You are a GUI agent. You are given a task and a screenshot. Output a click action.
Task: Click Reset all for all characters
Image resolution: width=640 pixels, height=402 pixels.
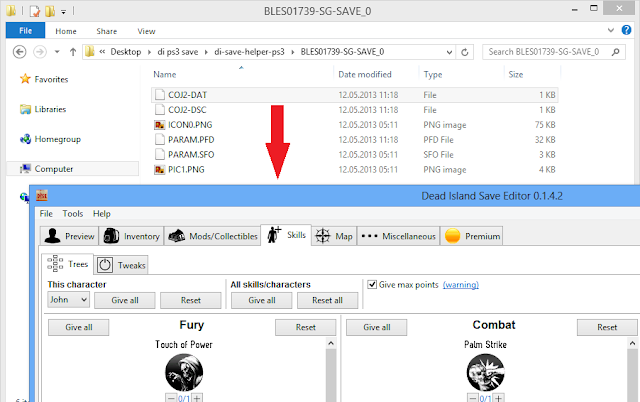point(327,300)
